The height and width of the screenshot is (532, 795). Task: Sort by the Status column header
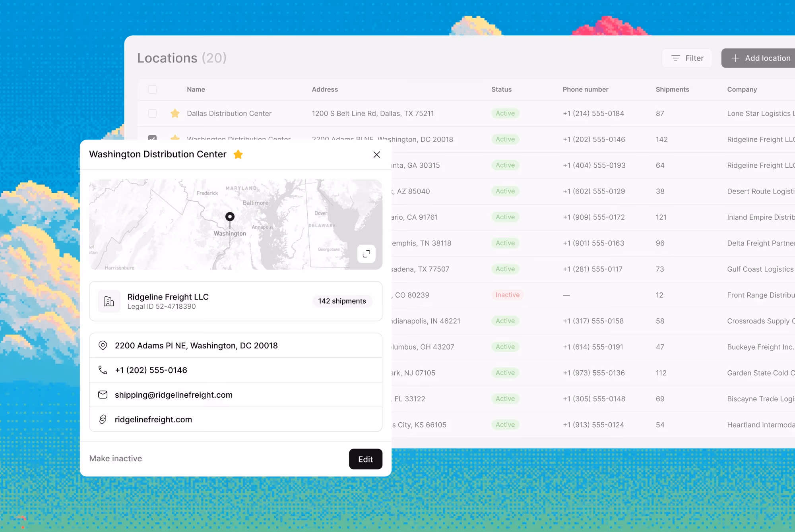[x=501, y=89]
